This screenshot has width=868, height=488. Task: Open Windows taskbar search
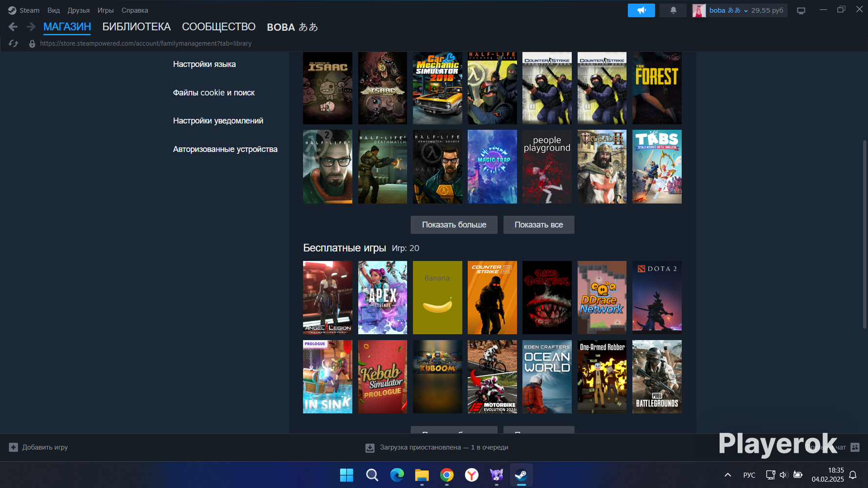coord(372,475)
